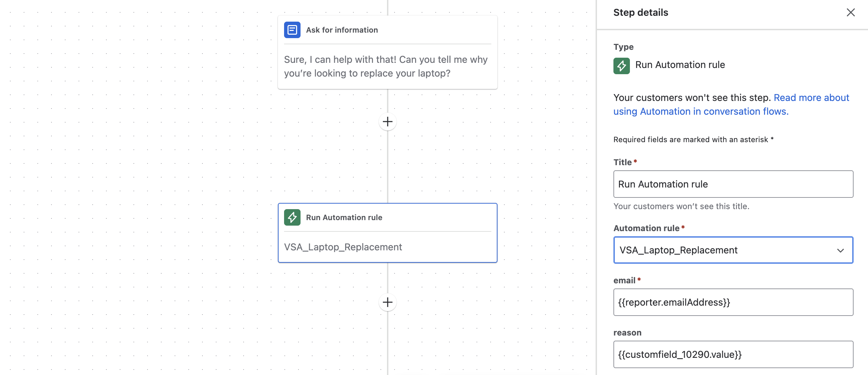Image resolution: width=868 pixels, height=375 pixels.
Task: Click the Step details heading
Action: click(x=641, y=13)
